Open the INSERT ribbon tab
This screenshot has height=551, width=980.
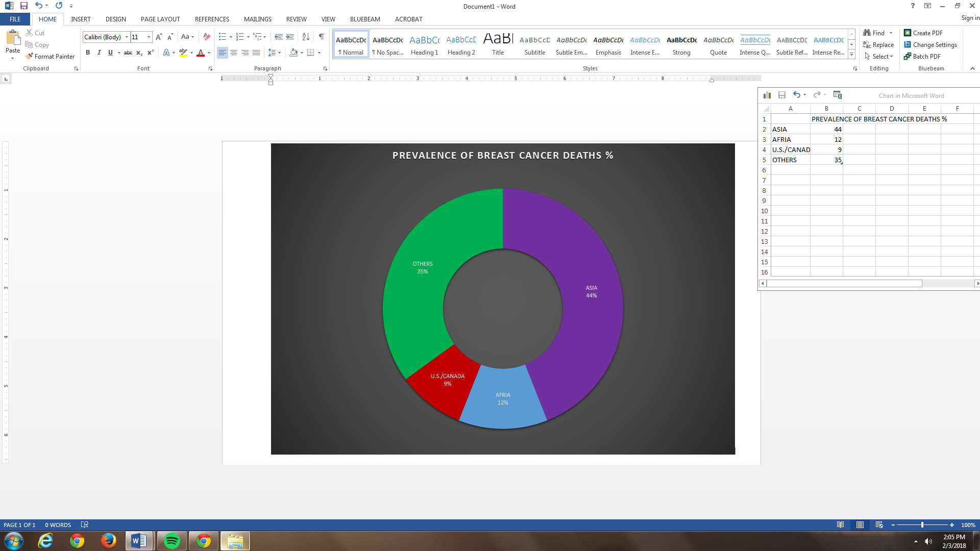coord(81,19)
